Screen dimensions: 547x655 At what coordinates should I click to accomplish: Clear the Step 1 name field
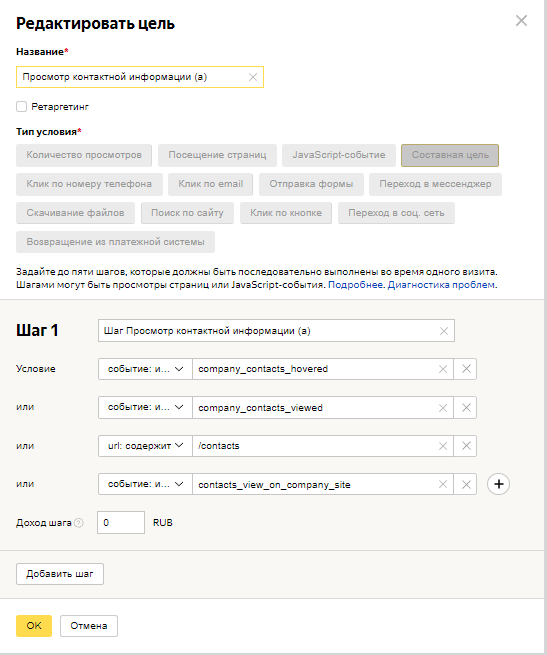(444, 331)
